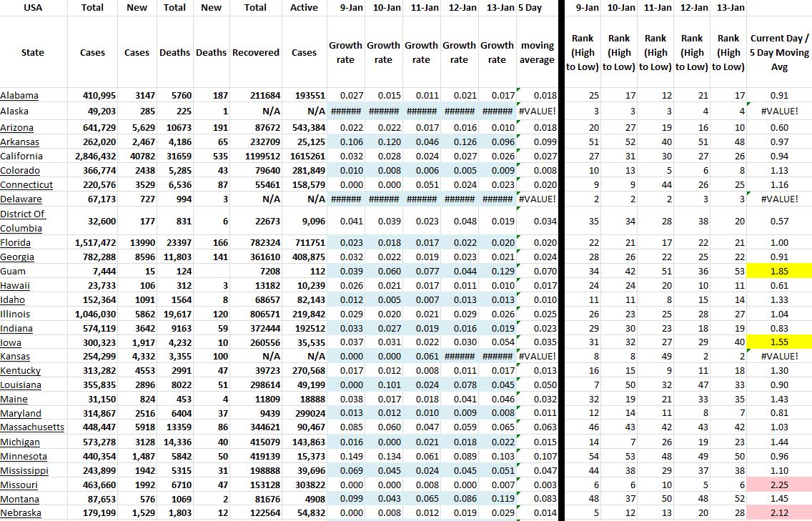Select Guam's yellow highlighted 1.85 cell

pyautogui.click(x=779, y=271)
